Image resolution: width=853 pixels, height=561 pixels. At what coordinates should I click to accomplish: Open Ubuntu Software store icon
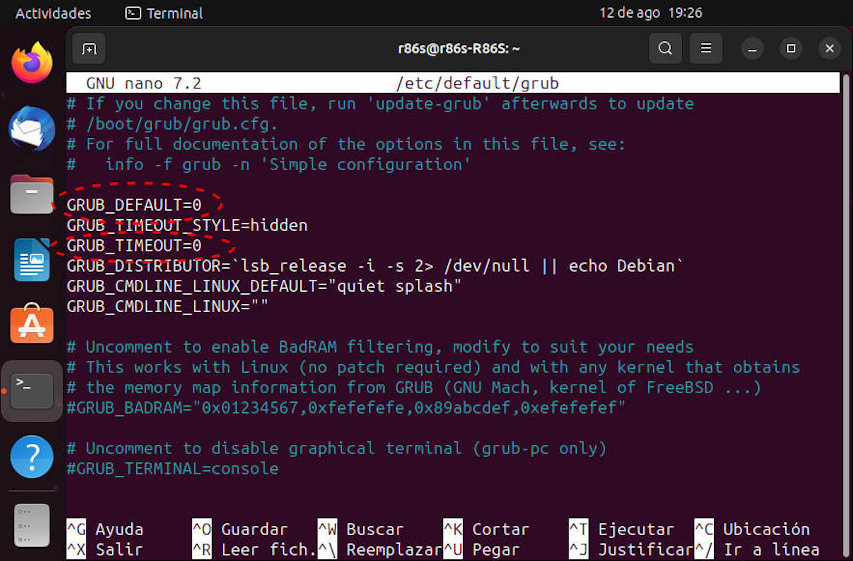tap(32, 324)
